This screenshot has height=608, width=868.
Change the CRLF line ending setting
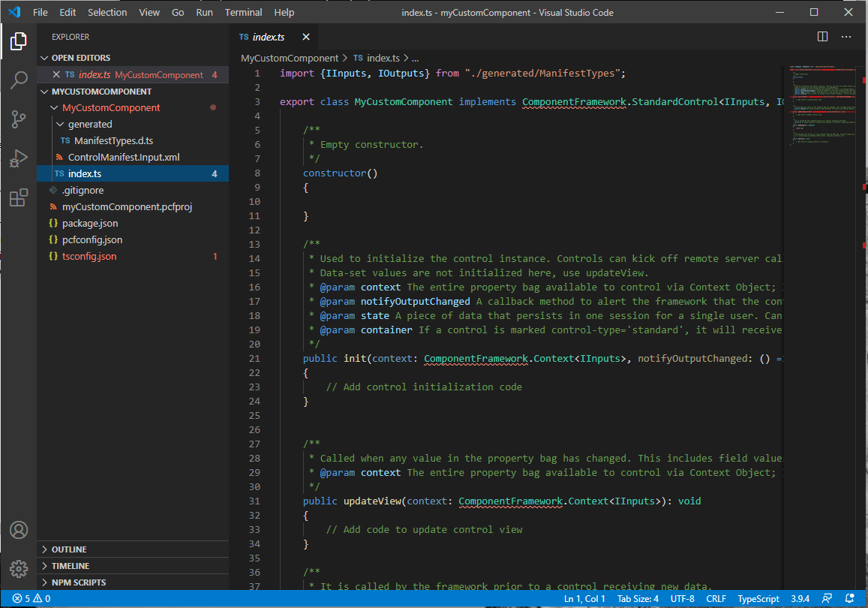point(716,598)
